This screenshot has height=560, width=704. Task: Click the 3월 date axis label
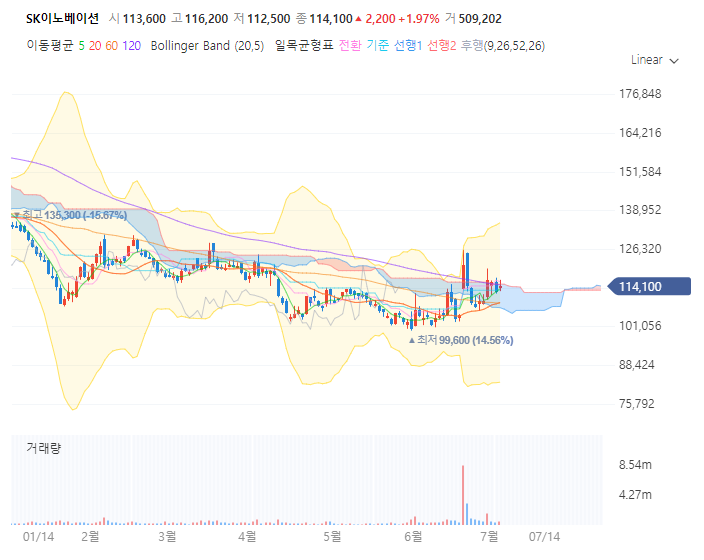tap(167, 536)
